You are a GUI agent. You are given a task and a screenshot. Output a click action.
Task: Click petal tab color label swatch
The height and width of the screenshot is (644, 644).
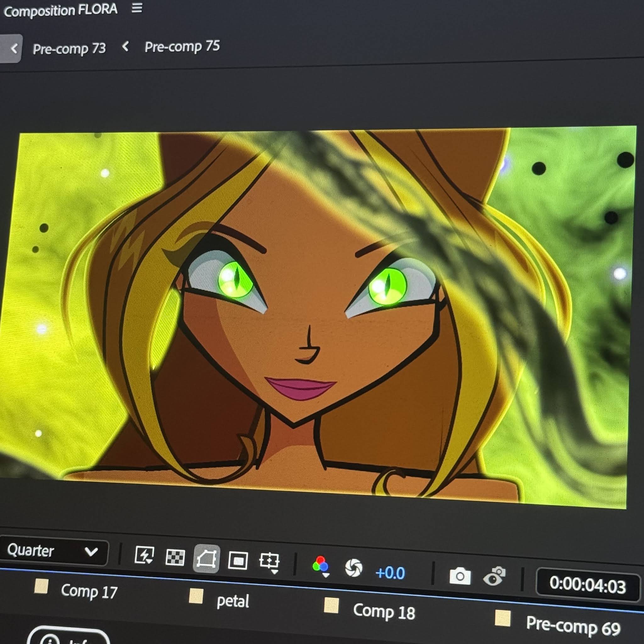click(x=196, y=596)
